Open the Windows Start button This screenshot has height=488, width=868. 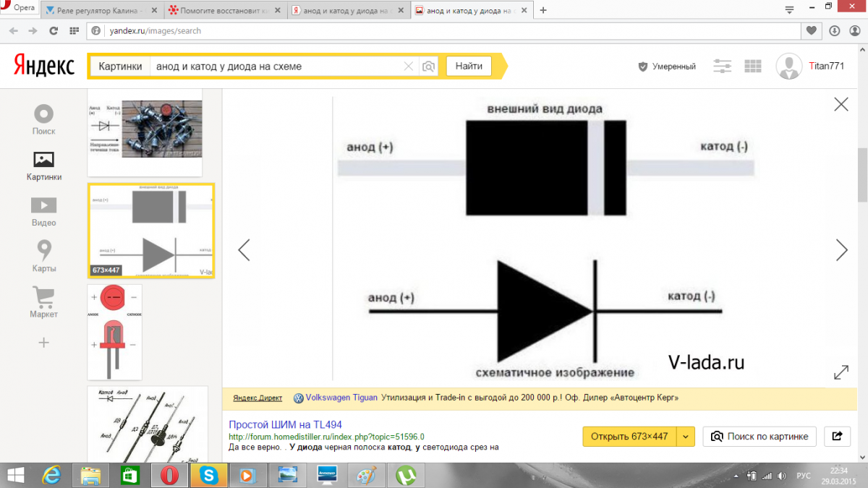16,476
